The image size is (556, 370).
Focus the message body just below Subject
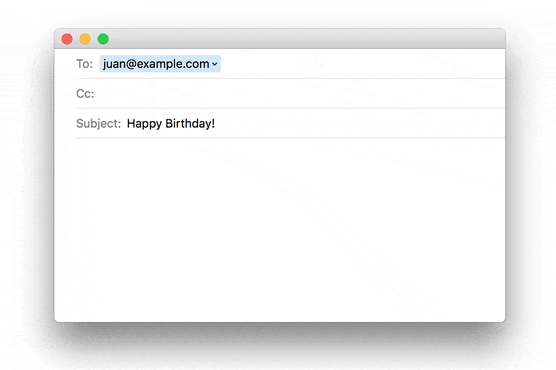point(280,147)
